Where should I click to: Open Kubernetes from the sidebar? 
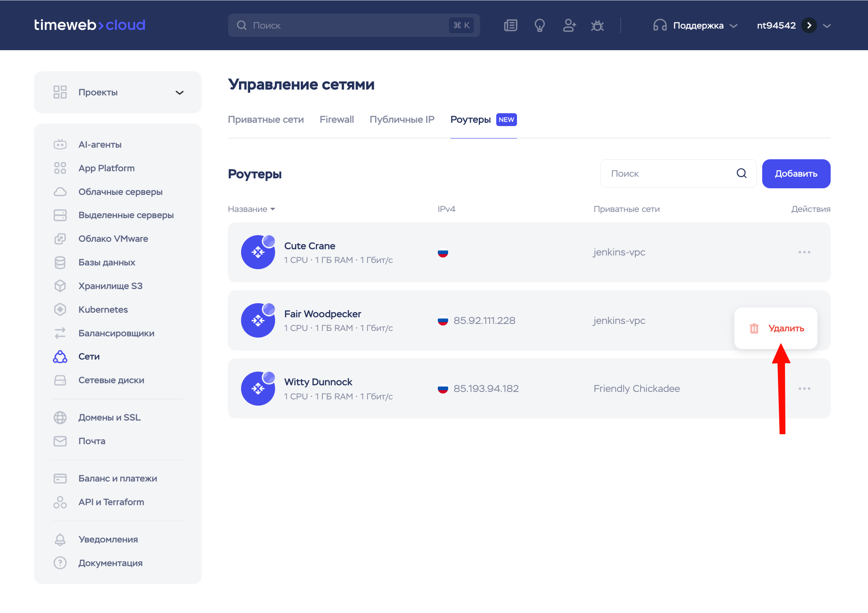tap(103, 309)
